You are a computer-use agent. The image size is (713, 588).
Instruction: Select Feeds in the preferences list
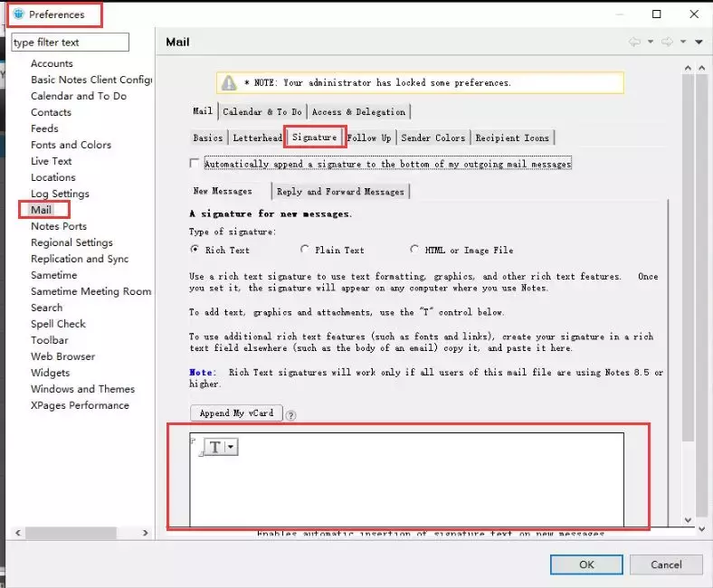44,128
